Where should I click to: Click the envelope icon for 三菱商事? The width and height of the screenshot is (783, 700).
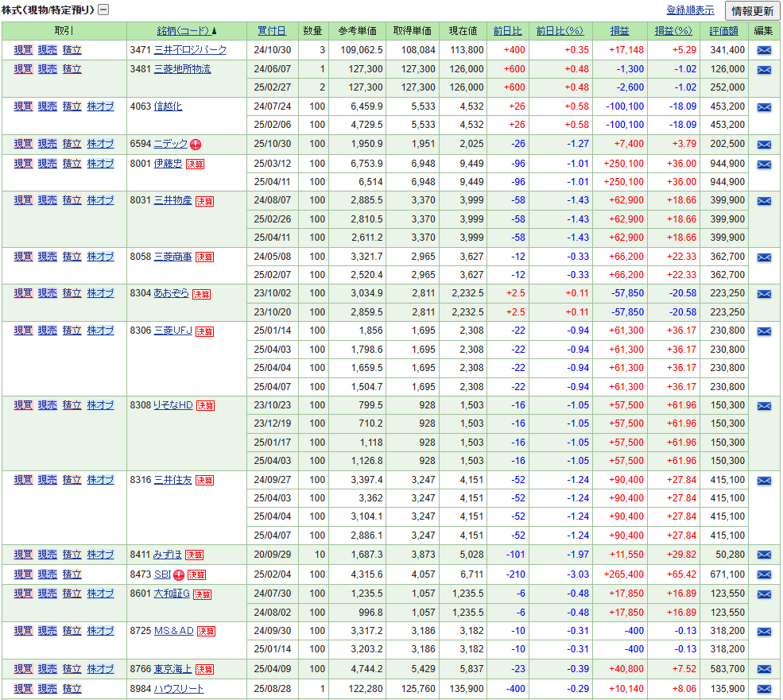pos(764,257)
